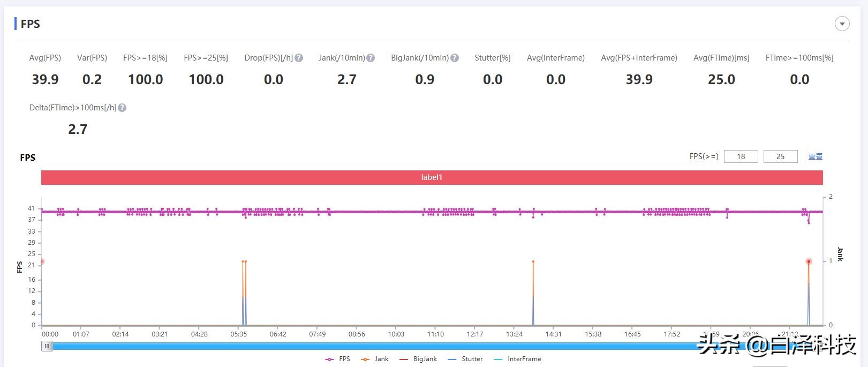Collapse the FPS panel with circled arrow
Screen dimensions: 868x367
tap(842, 24)
